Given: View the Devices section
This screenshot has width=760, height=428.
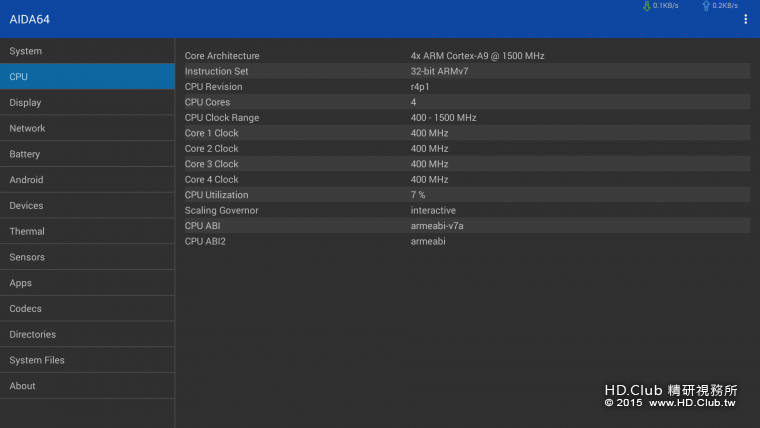Looking at the screenshot, I should pyautogui.click(x=87, y=206).
